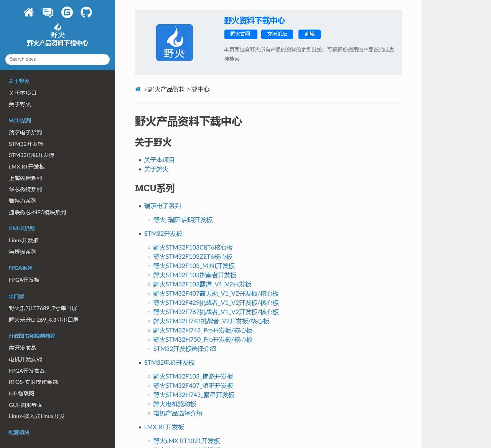Click i.MX RT开发板 link in main content
Screen dimensions: 491x448
(164, 427)
